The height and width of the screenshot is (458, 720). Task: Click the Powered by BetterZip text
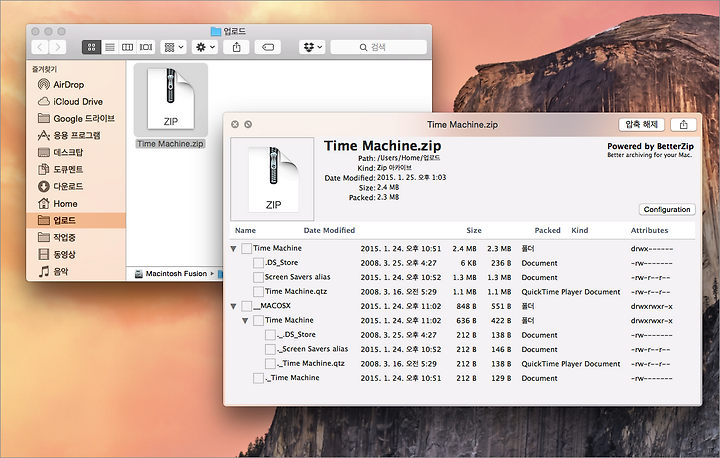coord(650,147)
